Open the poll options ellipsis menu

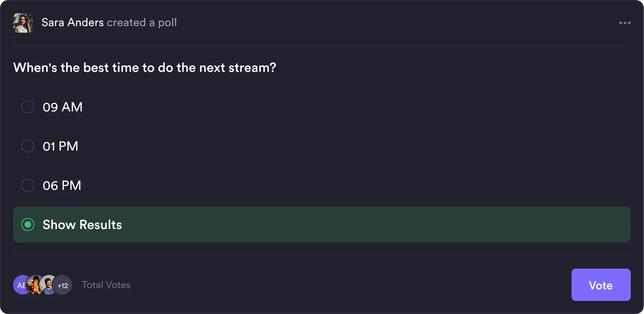625,23
